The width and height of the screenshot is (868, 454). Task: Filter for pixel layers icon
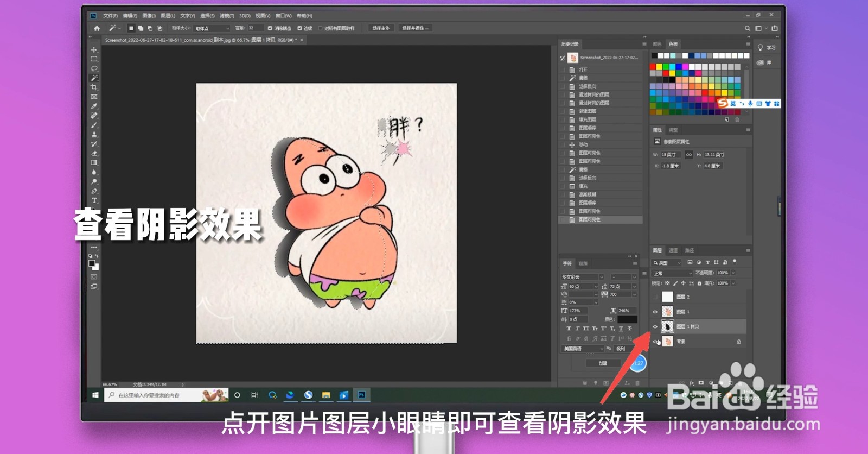point(690,262)
